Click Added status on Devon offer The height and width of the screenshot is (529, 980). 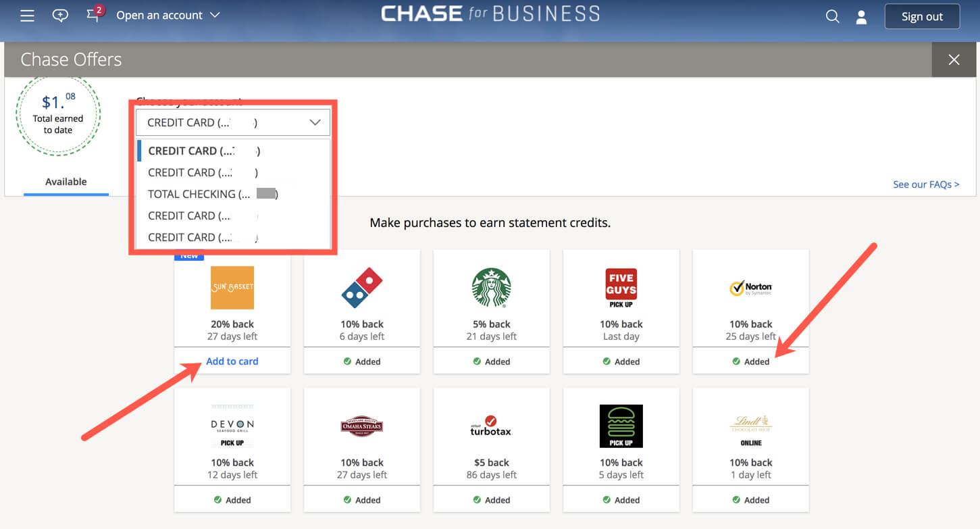pos(232,500)
